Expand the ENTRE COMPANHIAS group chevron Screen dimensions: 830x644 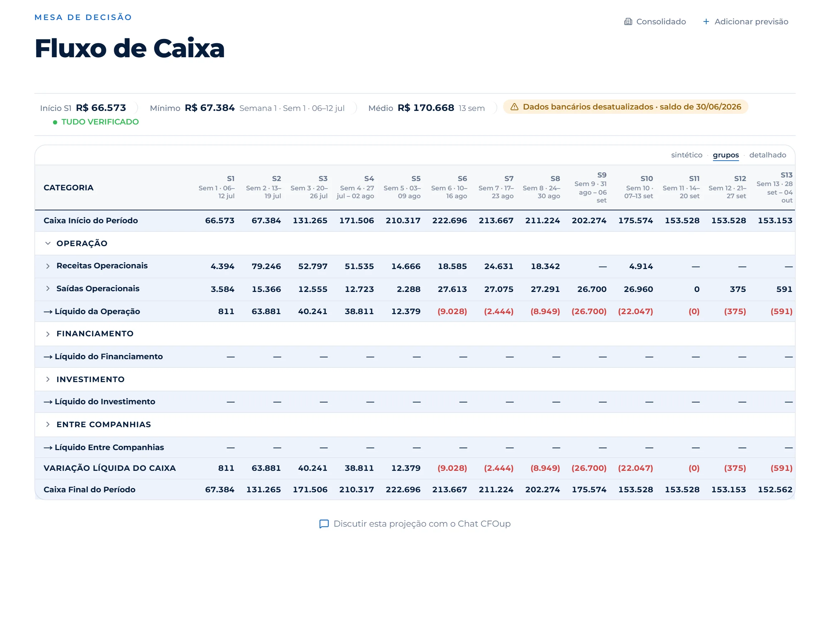coord(48,424)
